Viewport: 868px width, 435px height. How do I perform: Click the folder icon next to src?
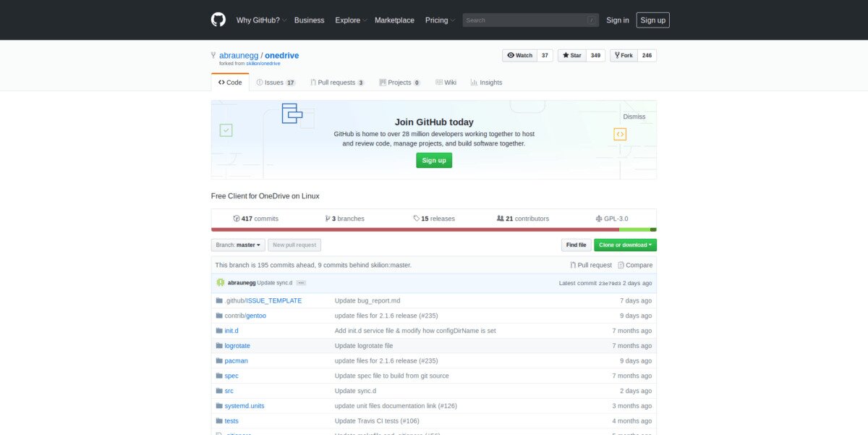(x=218, y=391)
